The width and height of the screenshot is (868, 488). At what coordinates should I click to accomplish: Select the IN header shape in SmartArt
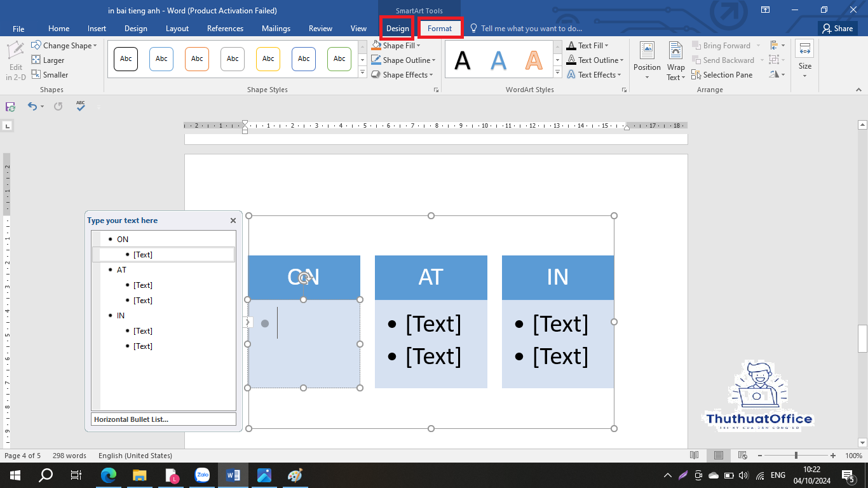558,278
